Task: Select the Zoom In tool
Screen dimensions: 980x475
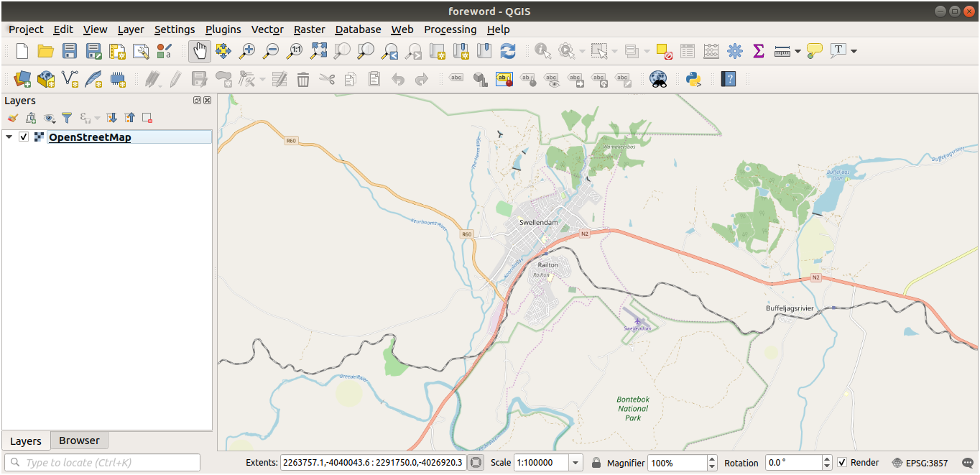Action: (x=248, y=51)
